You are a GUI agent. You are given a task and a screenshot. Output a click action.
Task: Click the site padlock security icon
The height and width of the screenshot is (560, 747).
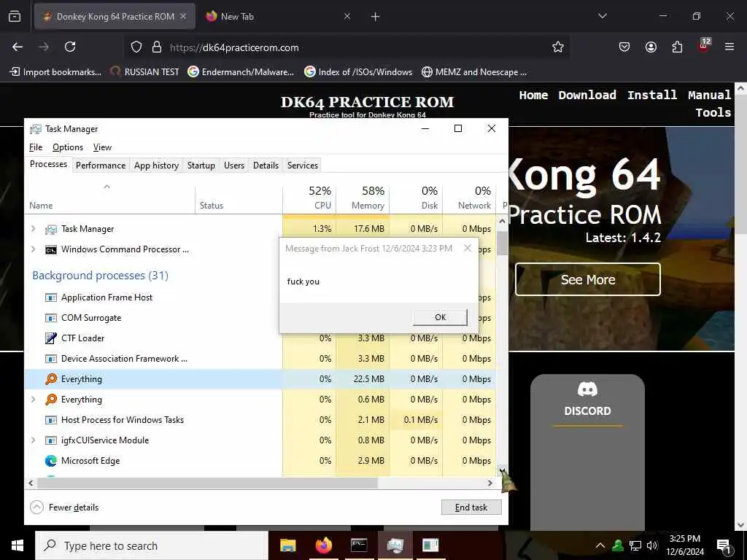[x=156, y=47]
